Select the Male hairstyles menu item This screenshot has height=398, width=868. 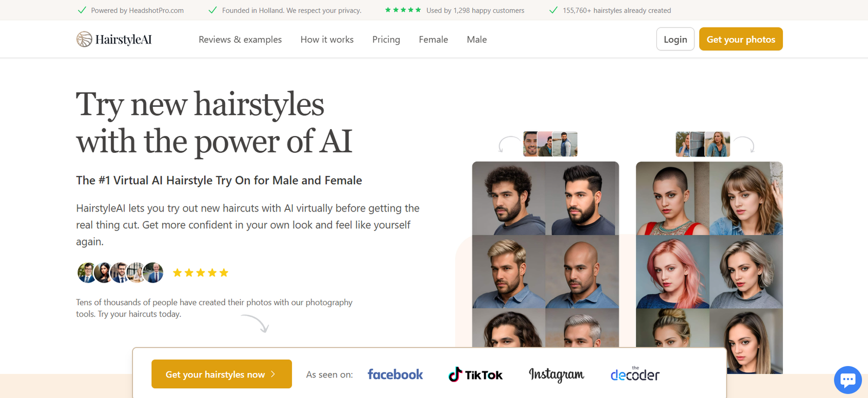[476, 40]
